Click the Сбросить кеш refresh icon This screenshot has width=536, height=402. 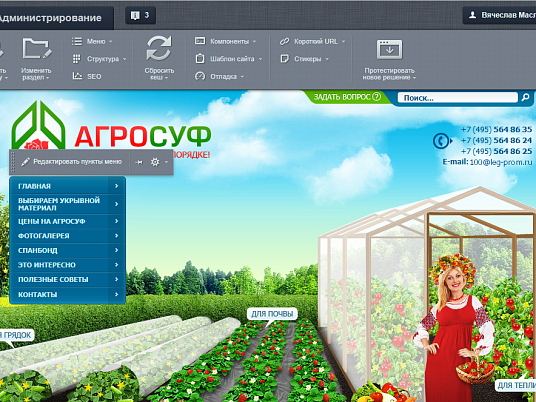(x=159, y=49)
